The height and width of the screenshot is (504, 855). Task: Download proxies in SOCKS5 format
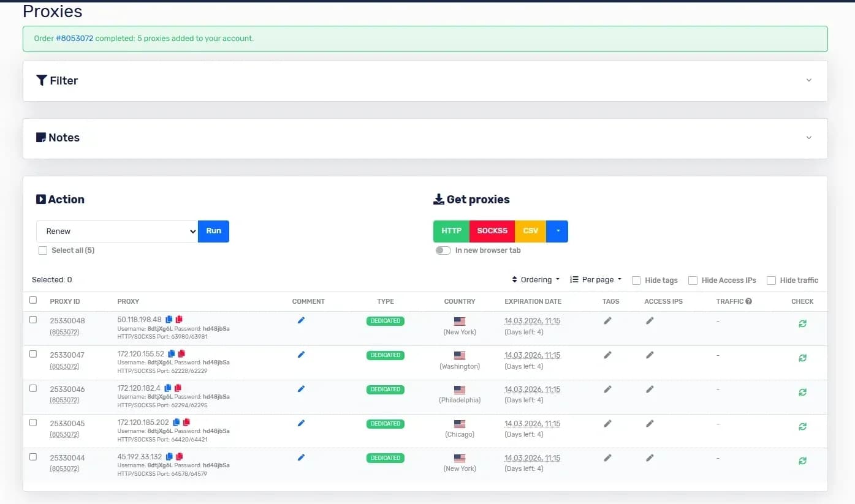click(492, 231)
